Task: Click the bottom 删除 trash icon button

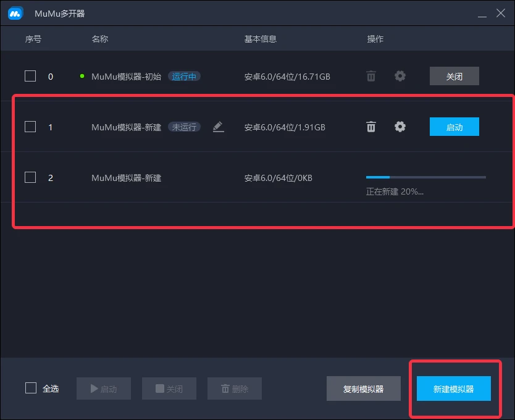Action: 234,388
